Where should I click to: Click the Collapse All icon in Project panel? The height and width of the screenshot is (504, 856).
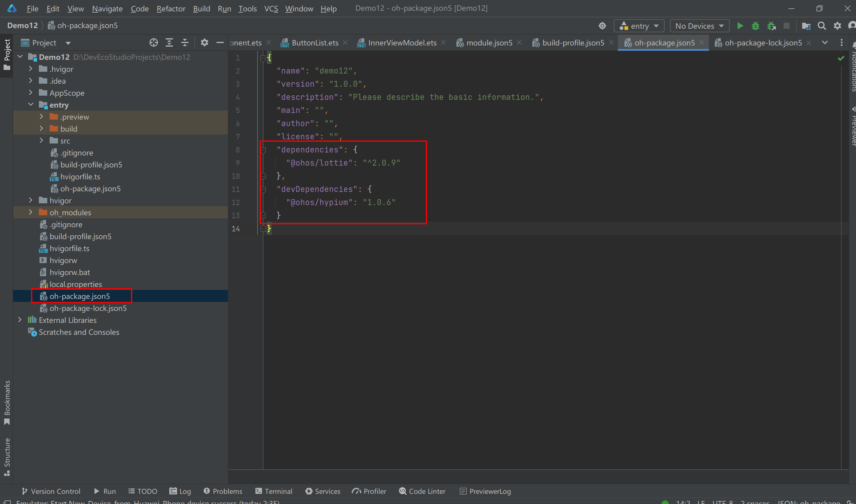(185, 42)
